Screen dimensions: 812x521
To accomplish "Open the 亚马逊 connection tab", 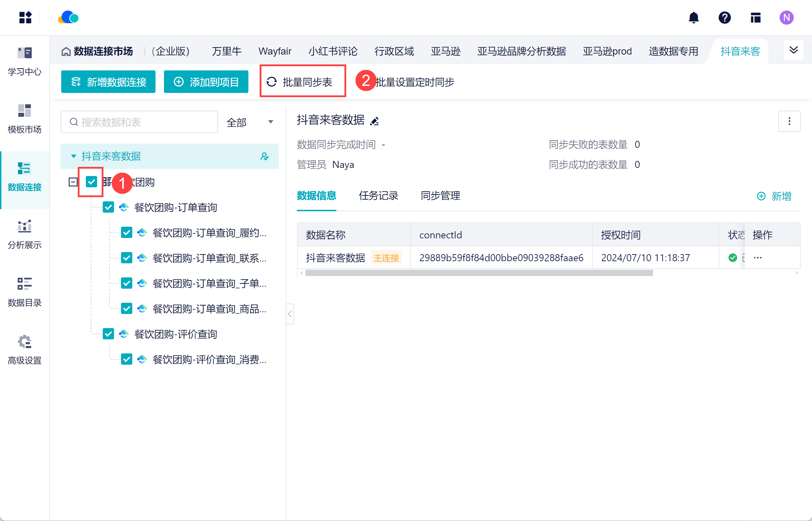I will (445, 51).
